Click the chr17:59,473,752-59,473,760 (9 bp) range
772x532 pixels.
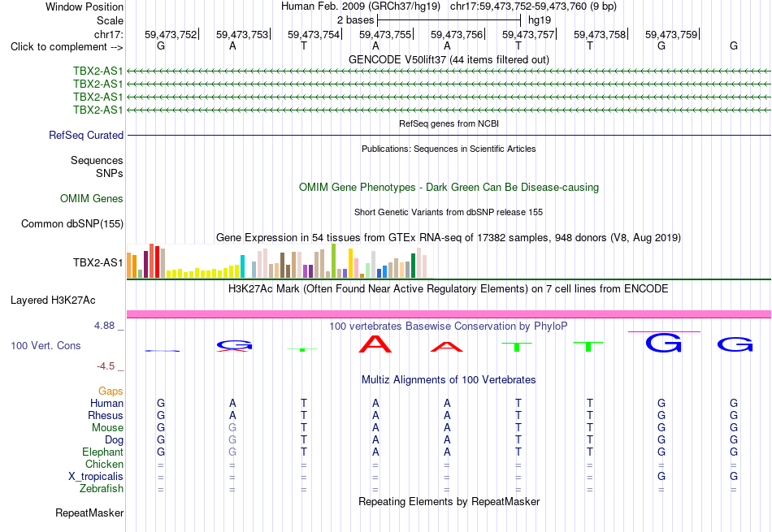click(x=533, y=6)
